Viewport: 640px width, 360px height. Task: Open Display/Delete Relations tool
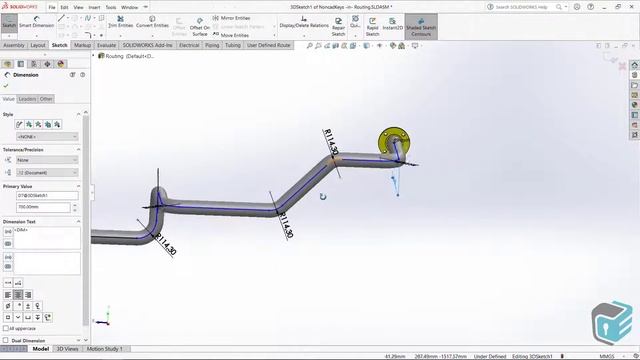pyautogui.click(x=304, y=22)
